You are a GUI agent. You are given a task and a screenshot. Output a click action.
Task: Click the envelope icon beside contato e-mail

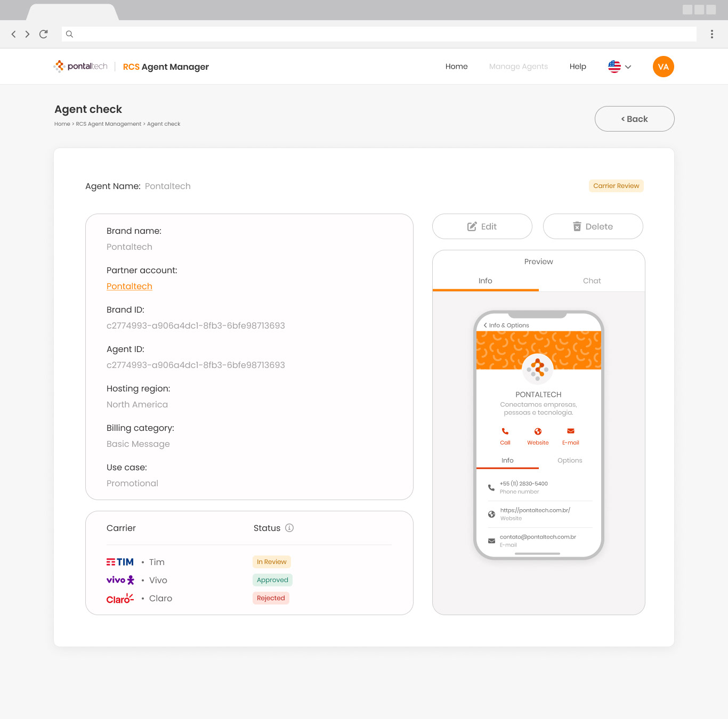491,541
